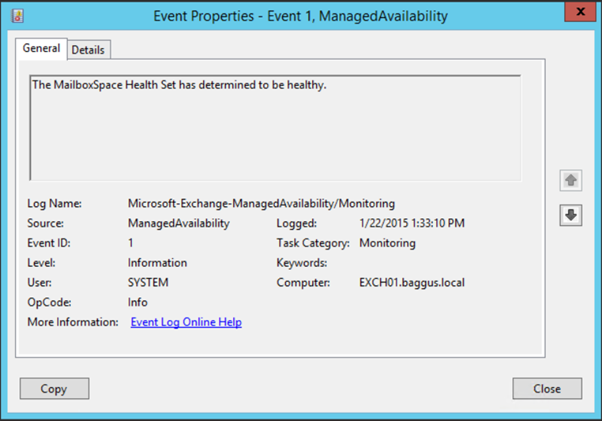Viewport: 602px width, 421px height.
Task: Click the Computer value EXCH01.baggus.local
Action: pyautogui.click(x=411, y=283)
